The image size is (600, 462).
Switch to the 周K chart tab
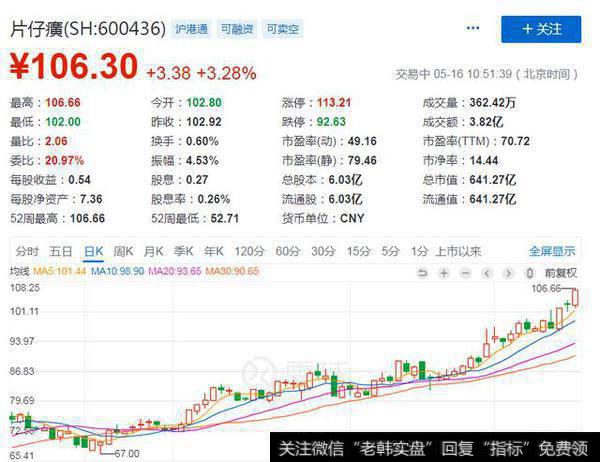pyautogui.click(x=123, y=251)
